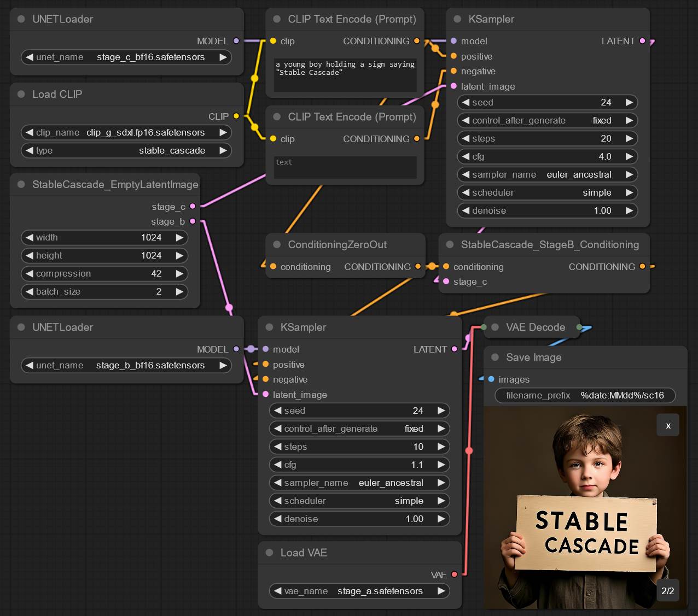The width and height of the screenshot is (698, 616).
Task: Click the generated Stable Cascade boy image
Action: pos(585,507)
